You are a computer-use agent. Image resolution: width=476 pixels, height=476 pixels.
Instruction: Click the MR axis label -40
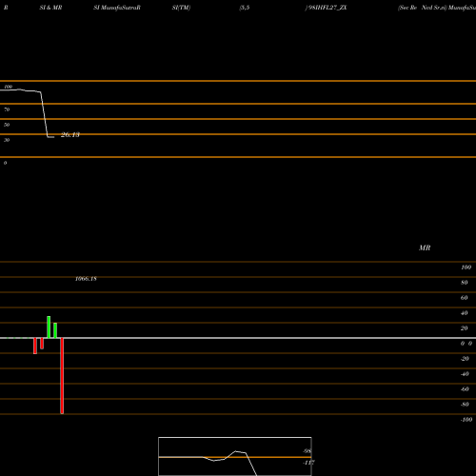465,374
